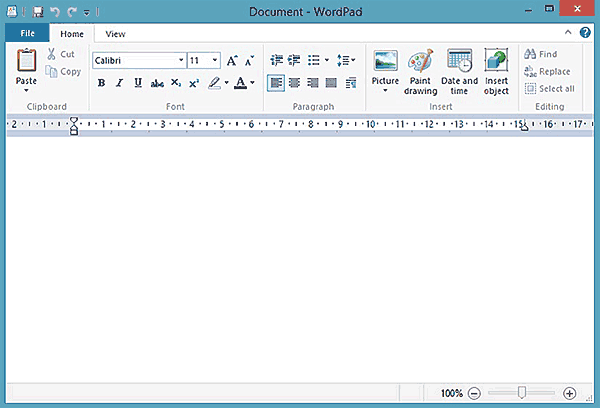This screenshot has width=600, height=408.
Task: Click the Paste clipboard icon
Action: pyautogui.click(x=26, y=60)
